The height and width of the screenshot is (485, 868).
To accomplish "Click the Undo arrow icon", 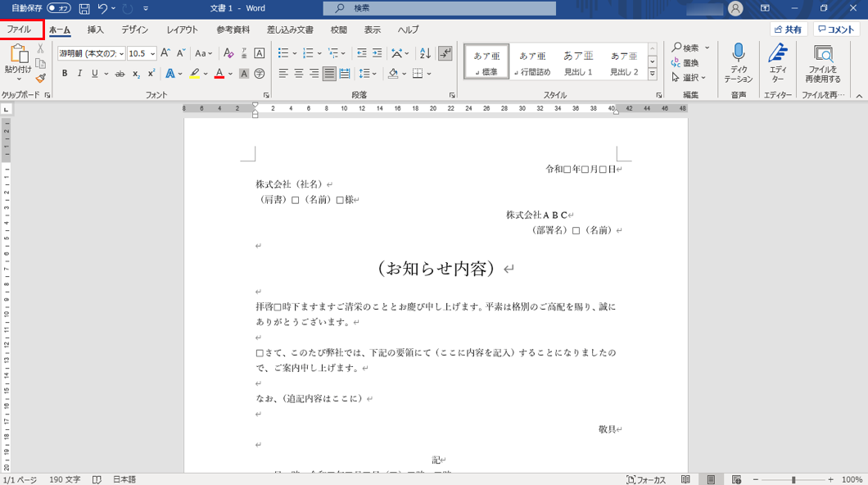I will click(102, 8).
